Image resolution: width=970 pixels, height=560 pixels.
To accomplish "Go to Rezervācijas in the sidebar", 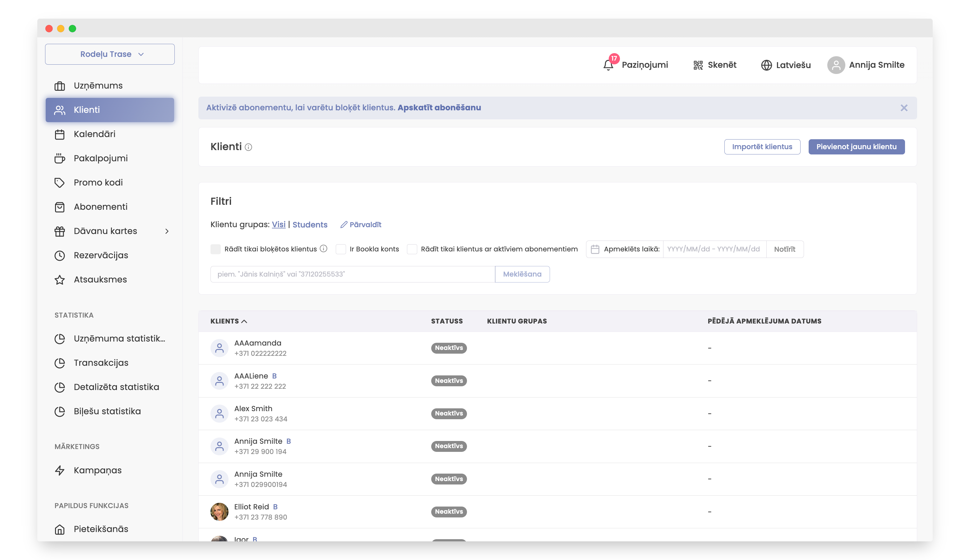I will click(101, 255).
